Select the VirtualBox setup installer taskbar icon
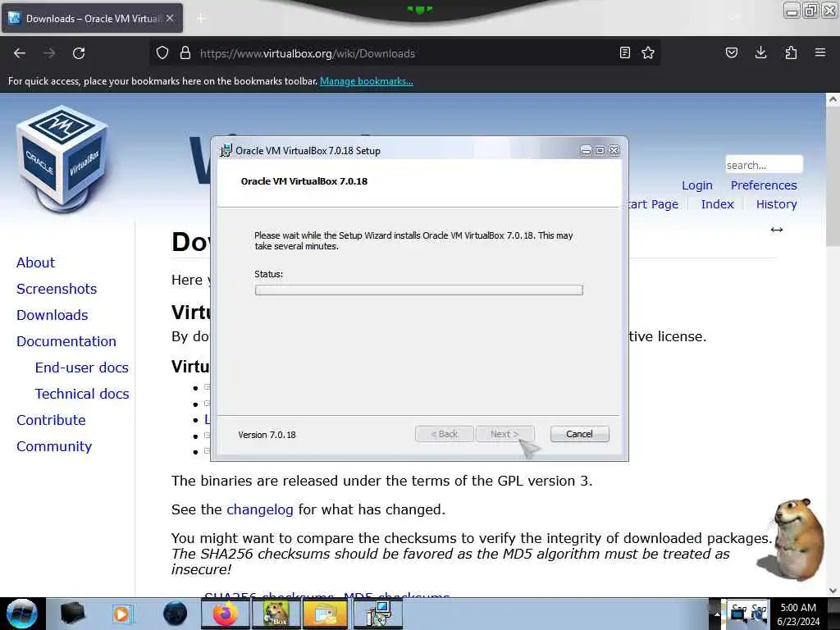The height and width of the screenshot is (630, 840). 378,614
